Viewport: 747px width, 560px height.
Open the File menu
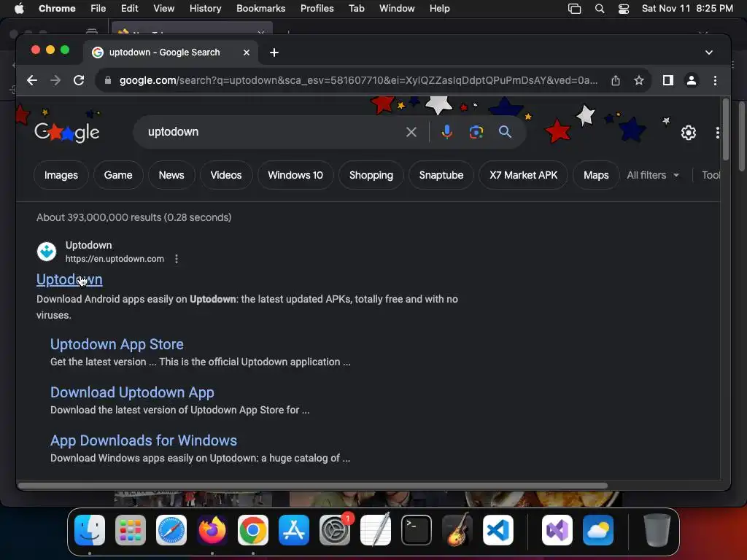pyautogui.click(x=98, y=9)
